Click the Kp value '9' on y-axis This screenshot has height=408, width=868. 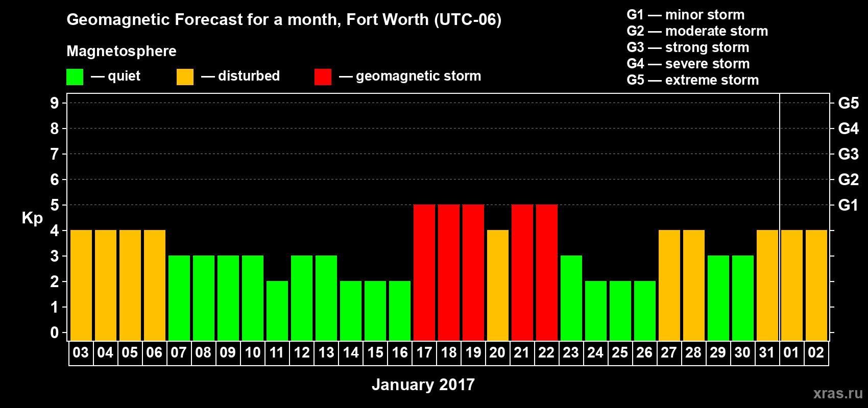(x=55, y=103)
